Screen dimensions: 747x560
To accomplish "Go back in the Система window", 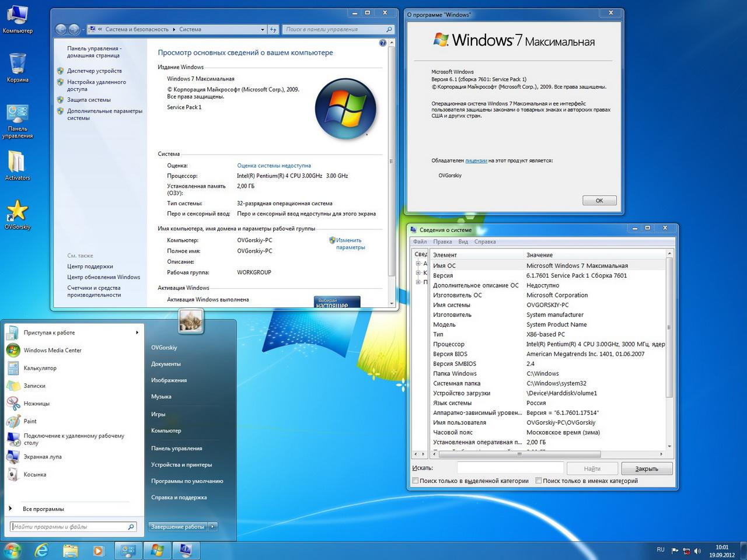I will click(61, 29).
